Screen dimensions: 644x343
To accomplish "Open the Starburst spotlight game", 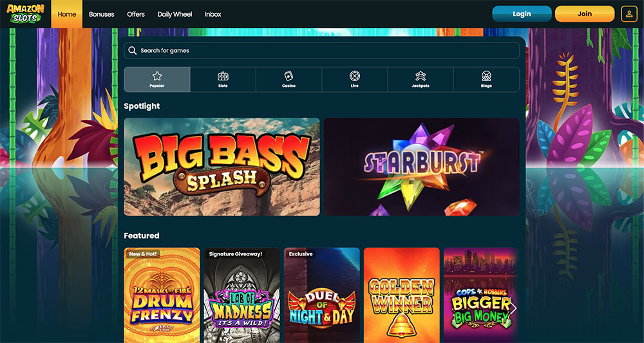I will click(422, 167).
